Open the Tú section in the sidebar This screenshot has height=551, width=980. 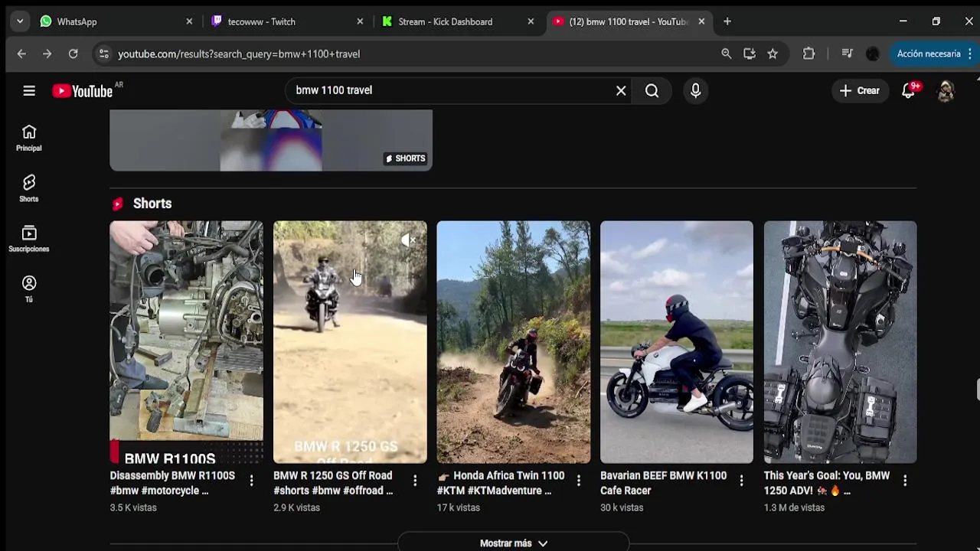[29, 289]
